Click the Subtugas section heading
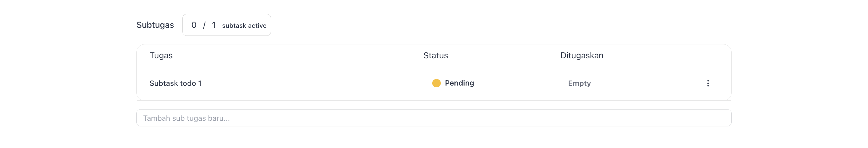Screen dimensions: 868x148 click(155, 25)
